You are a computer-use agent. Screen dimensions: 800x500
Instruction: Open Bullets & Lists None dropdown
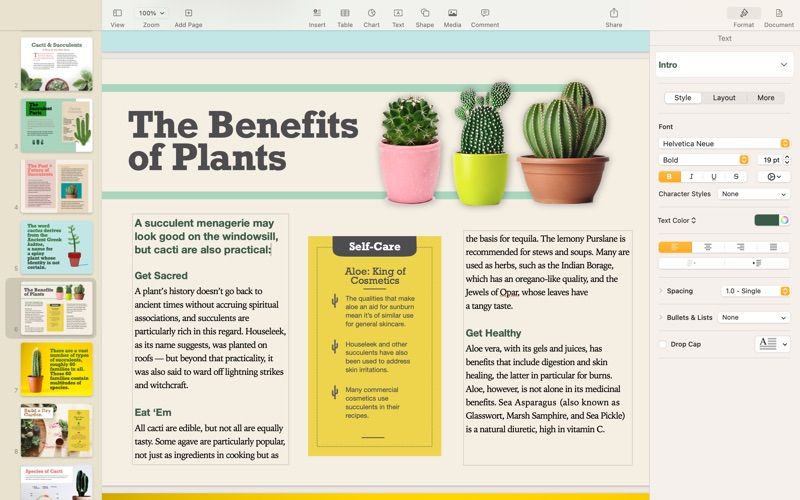pyautogui.click(x=754, y=317)
